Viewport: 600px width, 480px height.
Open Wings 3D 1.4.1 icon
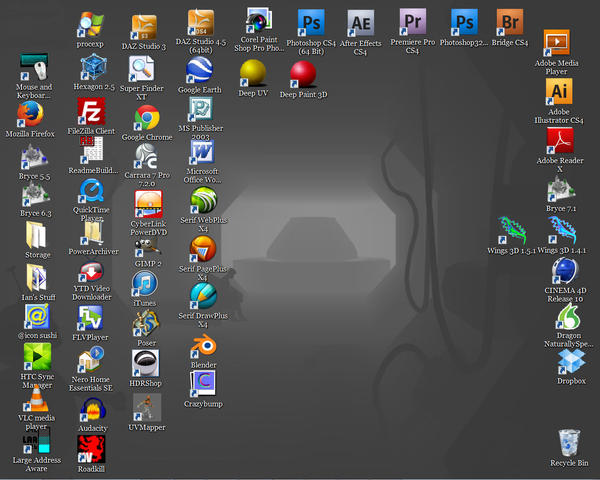[561, 230]
